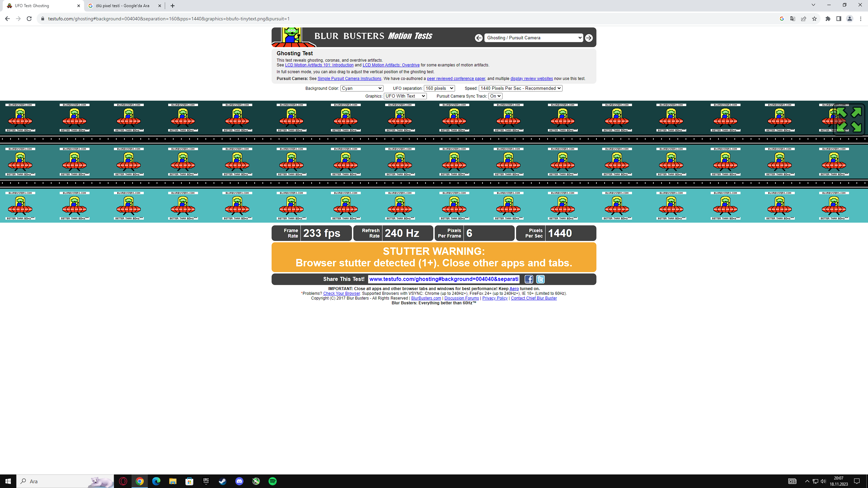Open Opera GX from the taskbar
Viewport: 868px width, 488px height.
click(x=123, y=481)
